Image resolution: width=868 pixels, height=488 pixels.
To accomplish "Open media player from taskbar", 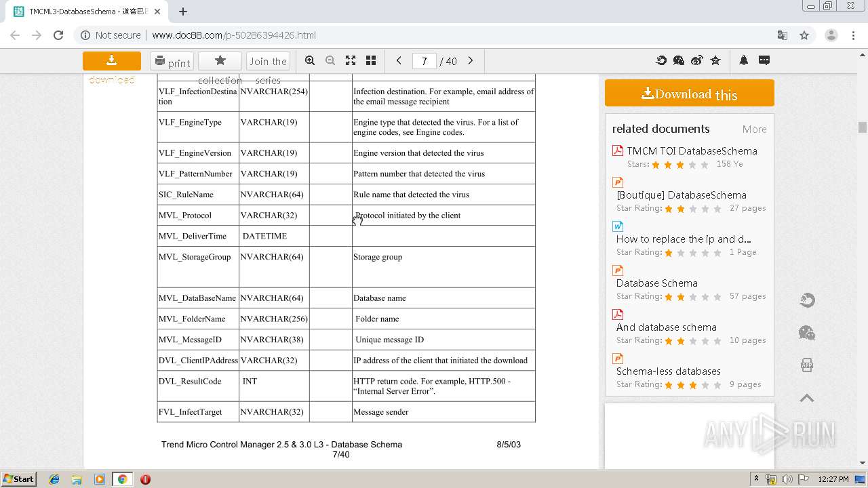I will (x=100, y=479).
